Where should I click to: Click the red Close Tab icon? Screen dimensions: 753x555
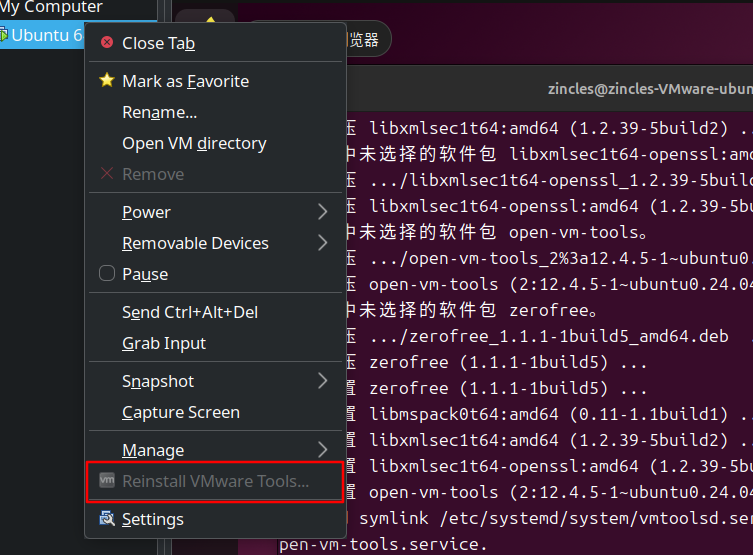tap(107, 43)
